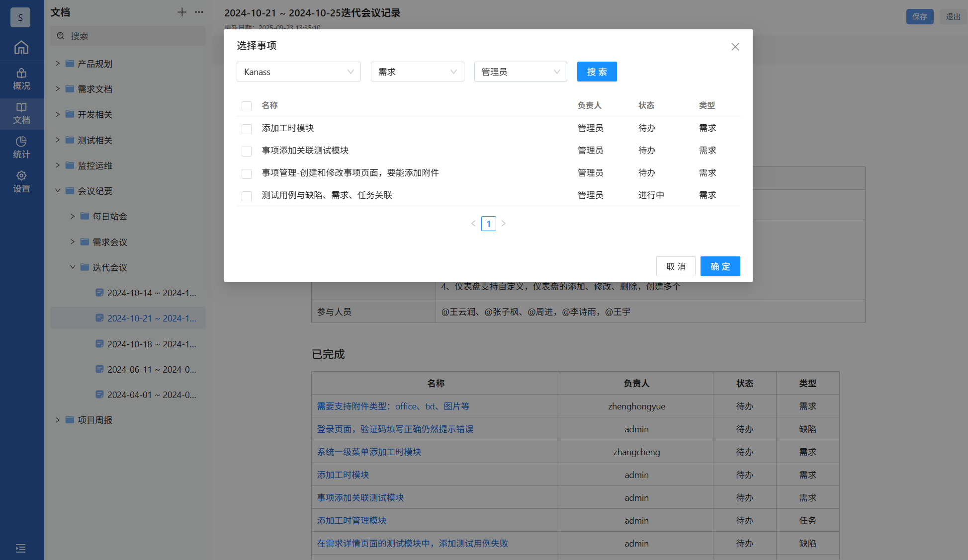Collapse sidebar using bottom-left menu icon
Viewport: 968px width, 560px height.
tap(20, 548)
